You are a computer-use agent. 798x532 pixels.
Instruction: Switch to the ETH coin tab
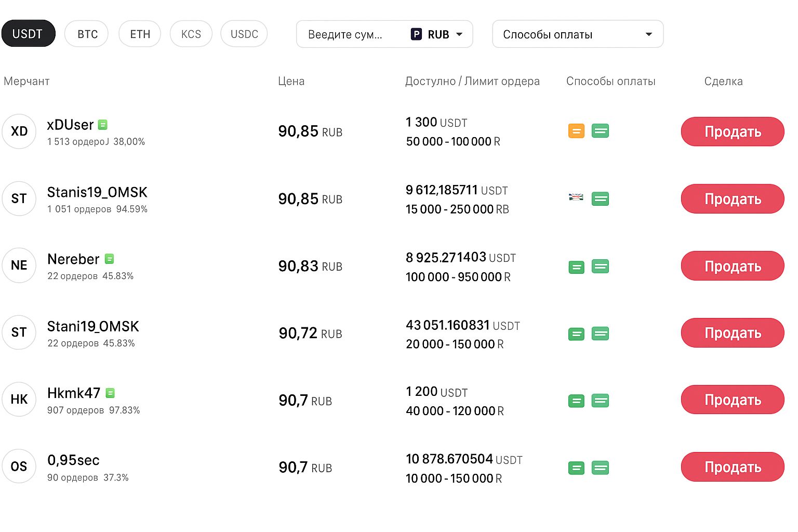click(x=140, y=34)
